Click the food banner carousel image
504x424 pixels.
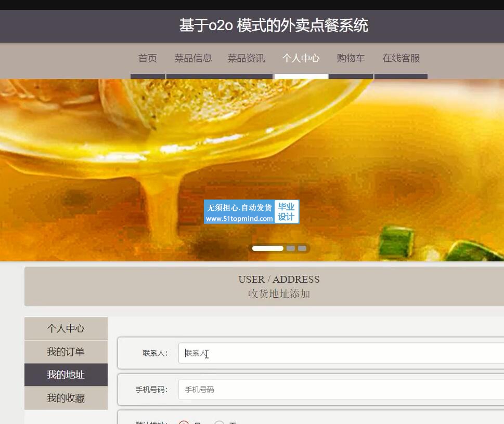click(252, 170)
